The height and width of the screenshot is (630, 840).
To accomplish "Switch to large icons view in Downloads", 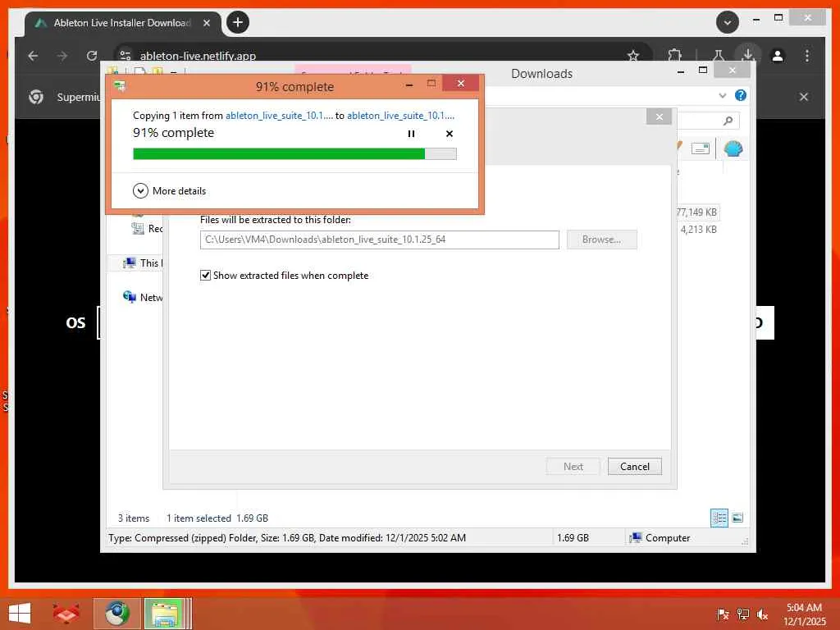I will 737,518.
